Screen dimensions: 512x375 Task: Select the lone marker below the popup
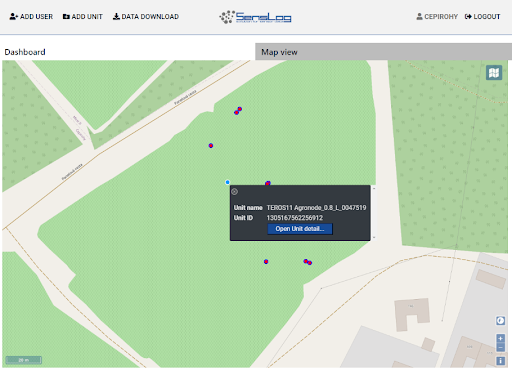pyautogui.click(x=266, y=262)
